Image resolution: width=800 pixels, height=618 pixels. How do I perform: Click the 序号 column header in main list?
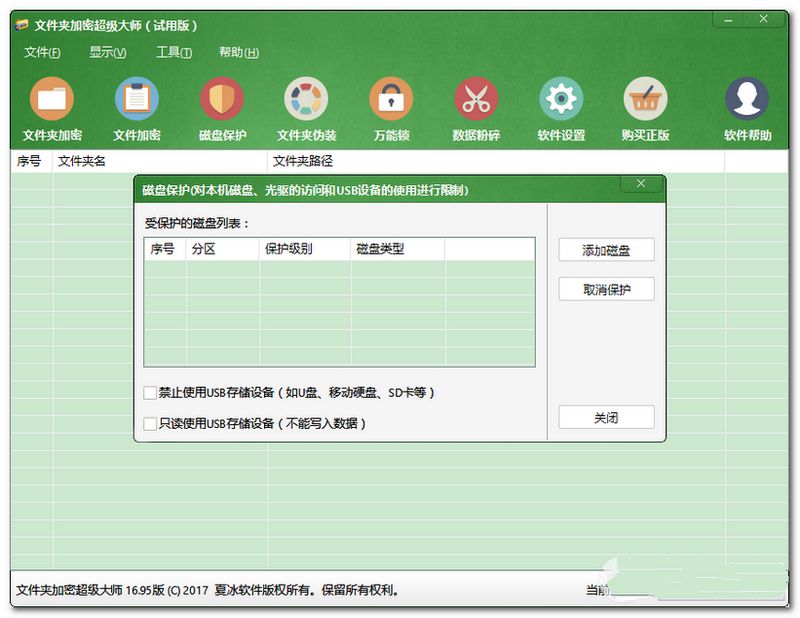click(x=31, y=161)
